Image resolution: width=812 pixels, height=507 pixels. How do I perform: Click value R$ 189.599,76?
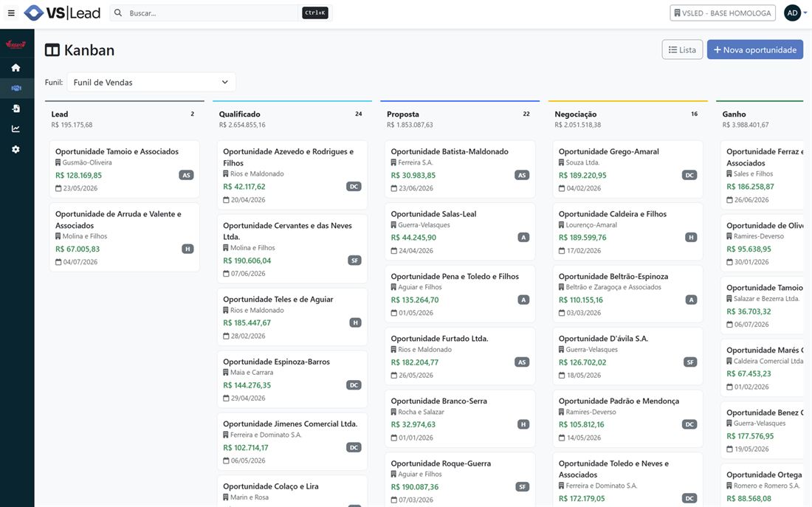click(x=582, y=238)
